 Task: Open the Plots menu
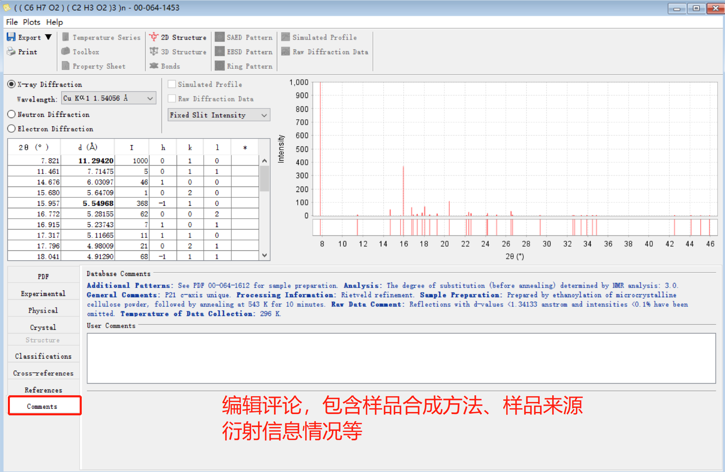32,21
